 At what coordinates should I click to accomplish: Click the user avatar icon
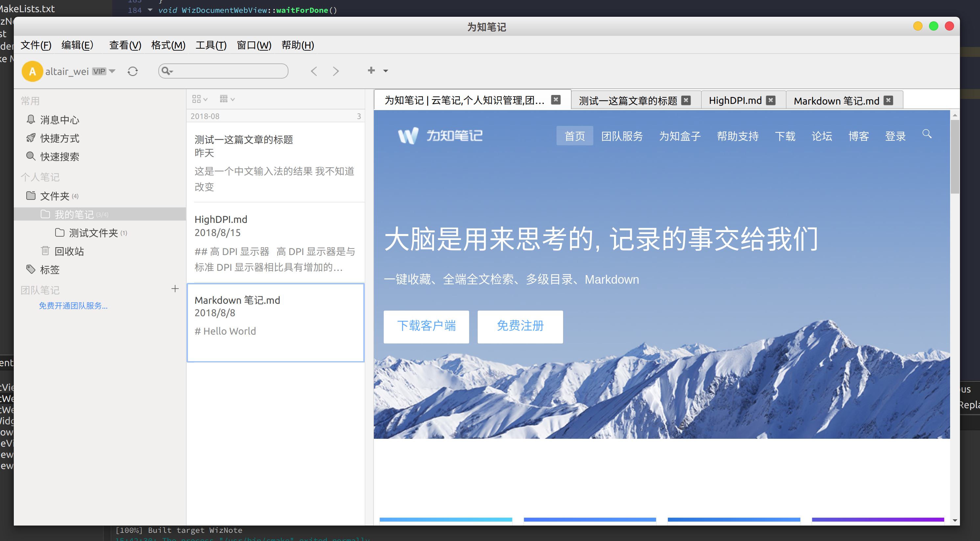coord(32,71)
